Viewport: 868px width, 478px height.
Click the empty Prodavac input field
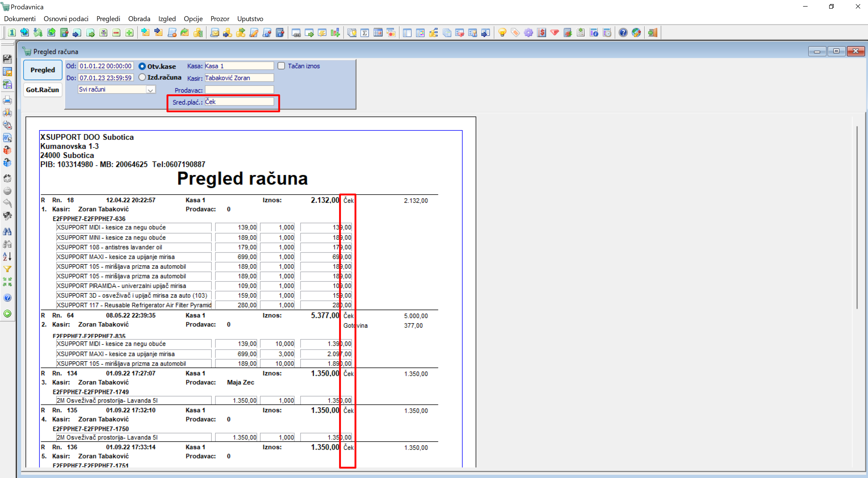click(239, 90)
